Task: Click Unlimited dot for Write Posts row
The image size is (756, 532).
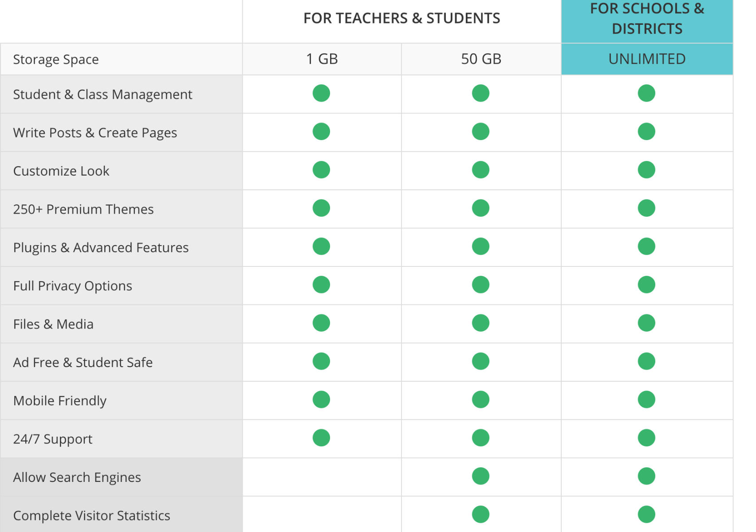Action: (x=646, y=131)
